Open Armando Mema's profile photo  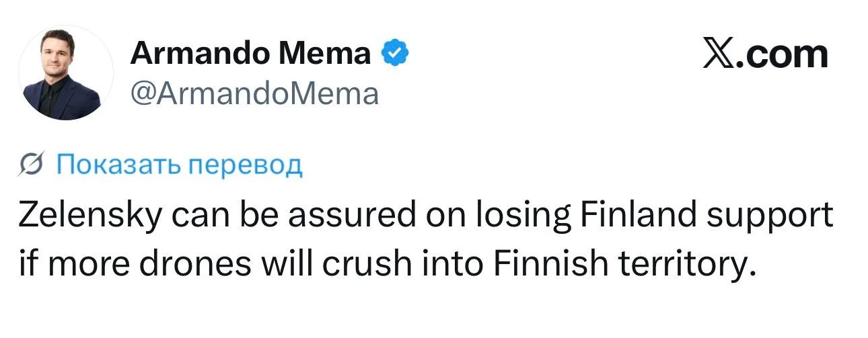65,75
